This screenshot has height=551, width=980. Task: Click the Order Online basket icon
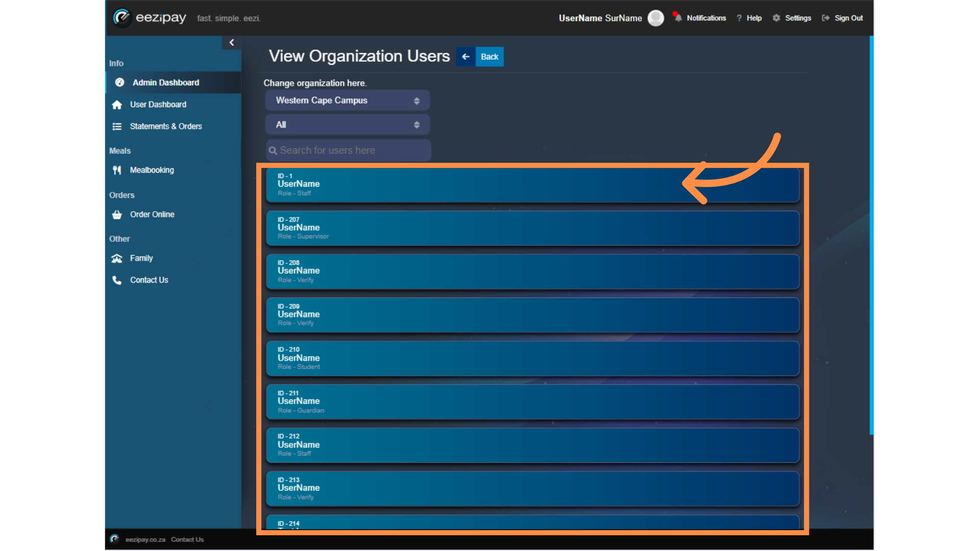coord(117,215)
